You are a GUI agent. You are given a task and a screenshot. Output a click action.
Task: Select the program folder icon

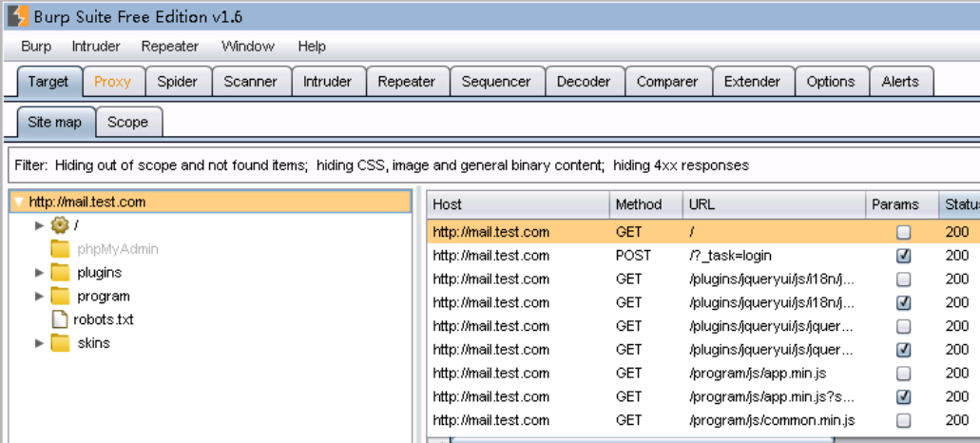pos(60,297)
